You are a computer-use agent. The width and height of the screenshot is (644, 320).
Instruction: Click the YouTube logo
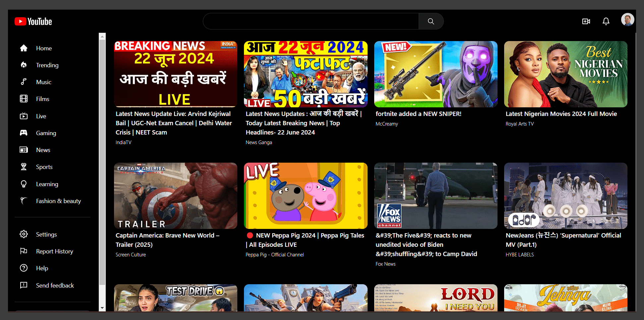[x=33, y=22]
